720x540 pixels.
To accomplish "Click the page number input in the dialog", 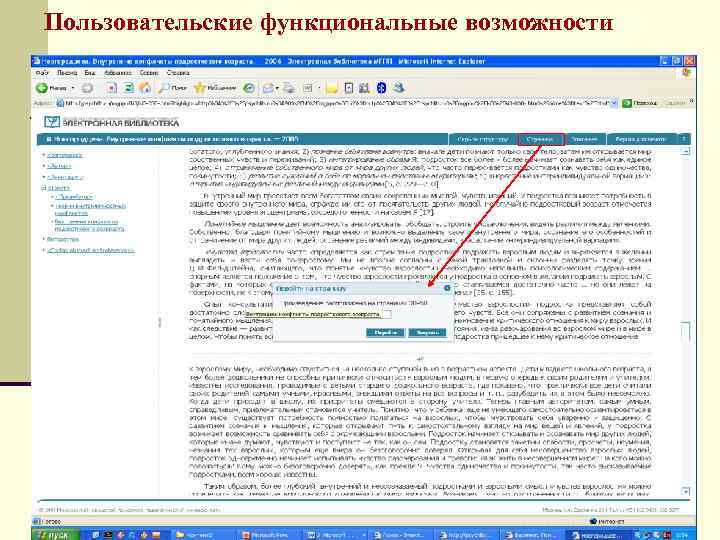I will pos(387,314).
